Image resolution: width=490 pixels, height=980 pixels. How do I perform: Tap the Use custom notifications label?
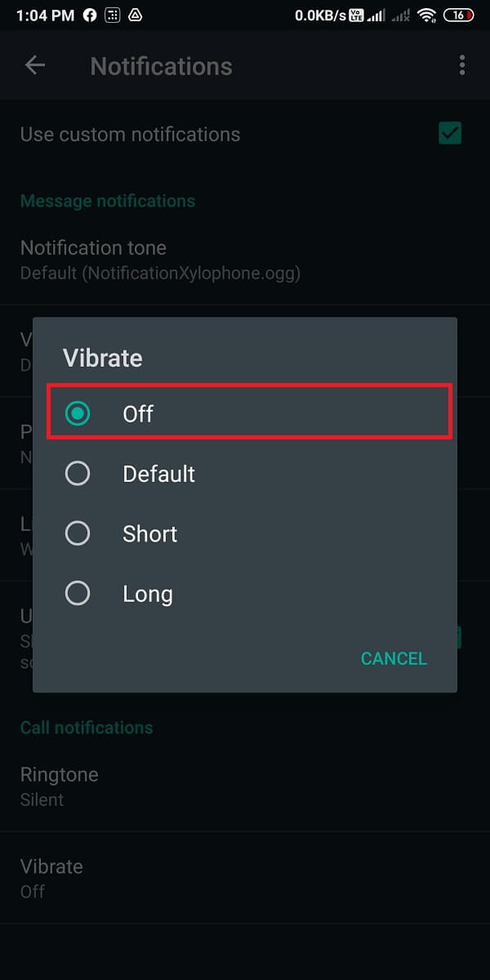130,134
